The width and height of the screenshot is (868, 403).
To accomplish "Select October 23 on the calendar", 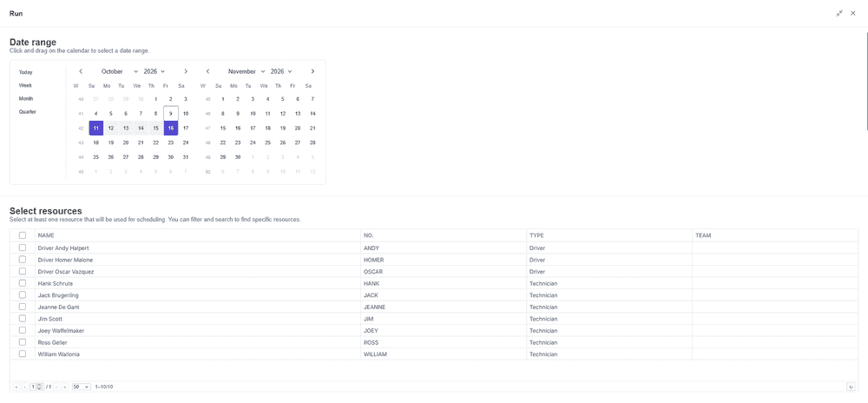I will [171, 142].
